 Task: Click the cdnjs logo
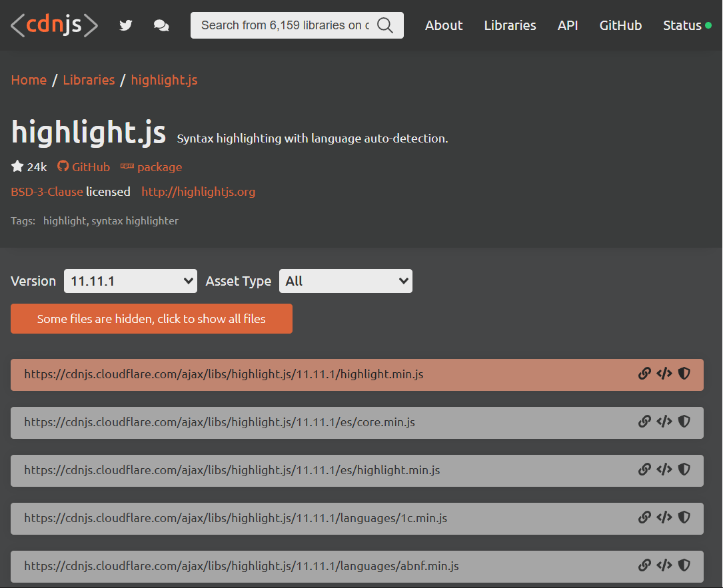[x=55, y=25]
